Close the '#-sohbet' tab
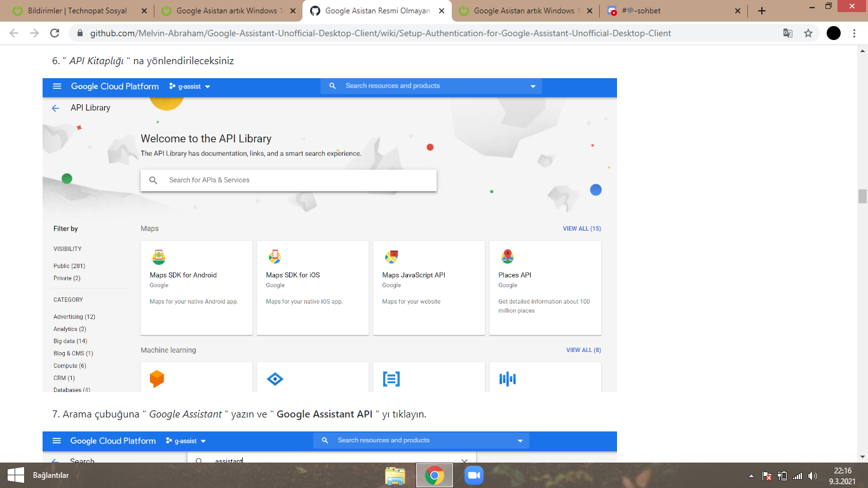The height and width of the screenshot is (488, 868). (x=738, y=11)
